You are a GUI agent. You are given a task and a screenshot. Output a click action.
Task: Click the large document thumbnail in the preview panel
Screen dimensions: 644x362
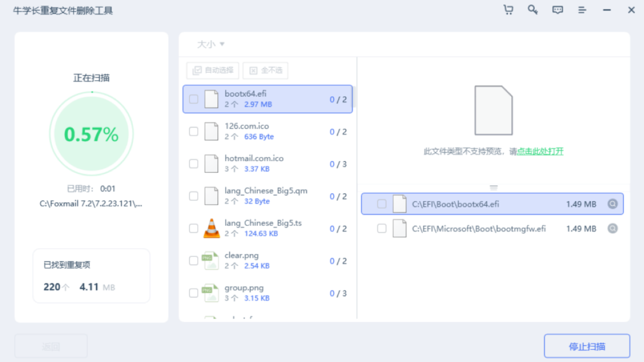click(x=494, y=110)
